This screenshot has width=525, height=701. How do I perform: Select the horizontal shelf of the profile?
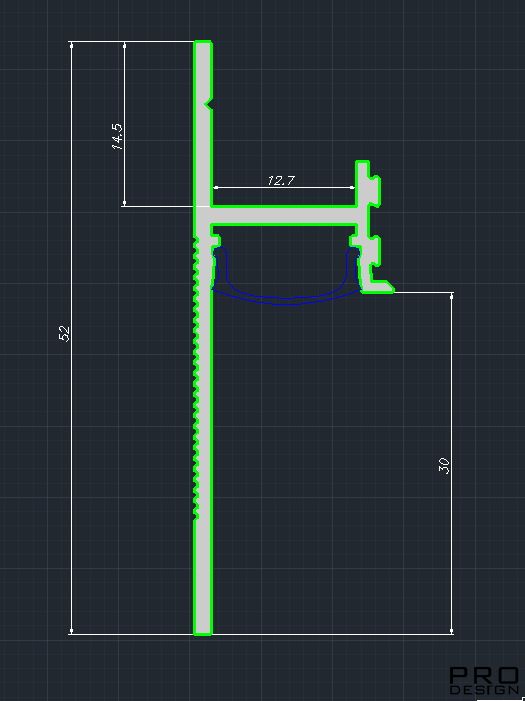coord(284,215)
